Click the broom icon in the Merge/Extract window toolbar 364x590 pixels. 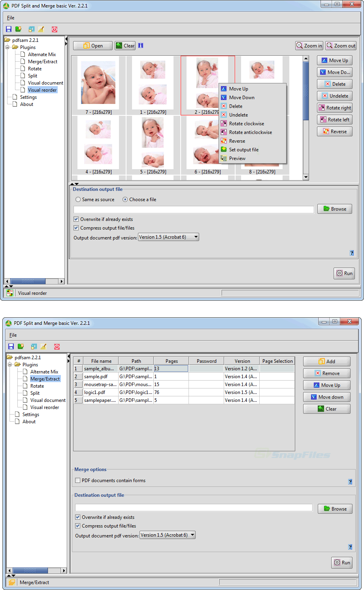coord(43,347)
